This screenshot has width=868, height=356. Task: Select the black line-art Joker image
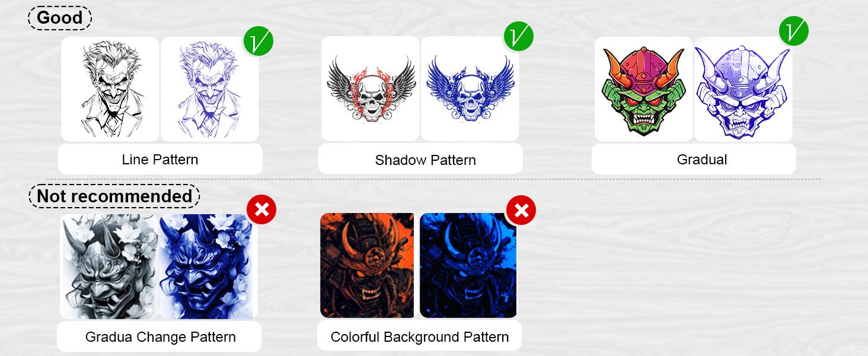point(110,89)
